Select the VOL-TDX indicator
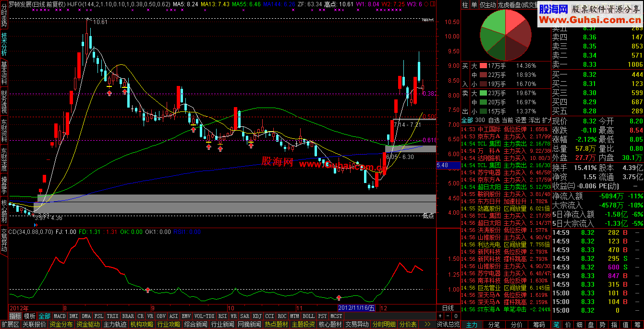 pyautogui.click(x=205, y=317)
